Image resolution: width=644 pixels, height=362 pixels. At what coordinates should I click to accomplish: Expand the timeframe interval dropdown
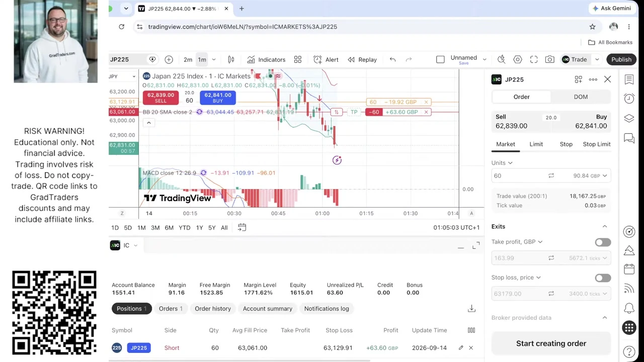pyautogui.click(x=214, y=59)
